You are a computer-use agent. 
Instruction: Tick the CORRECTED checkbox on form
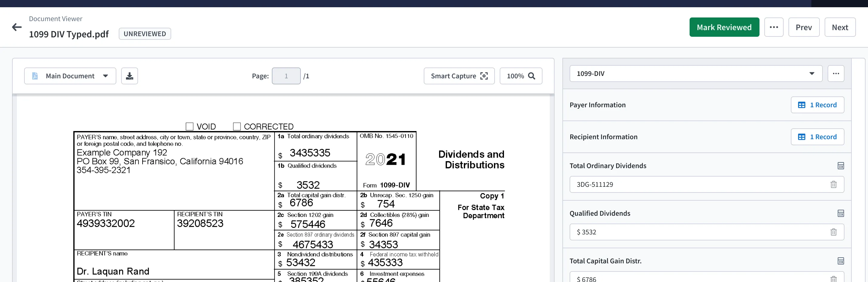point(237,127)
